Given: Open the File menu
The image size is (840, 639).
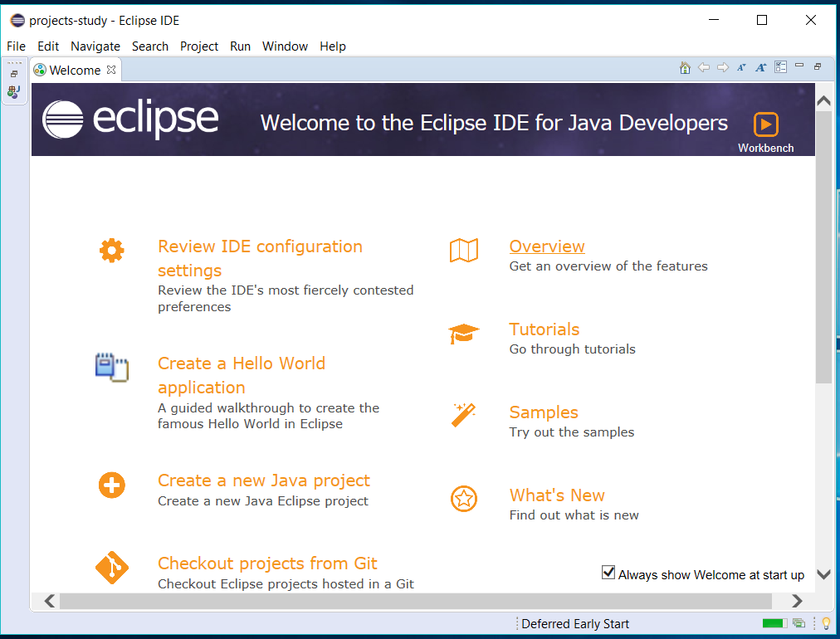Looking at the screenshot, I should [16, 46].
